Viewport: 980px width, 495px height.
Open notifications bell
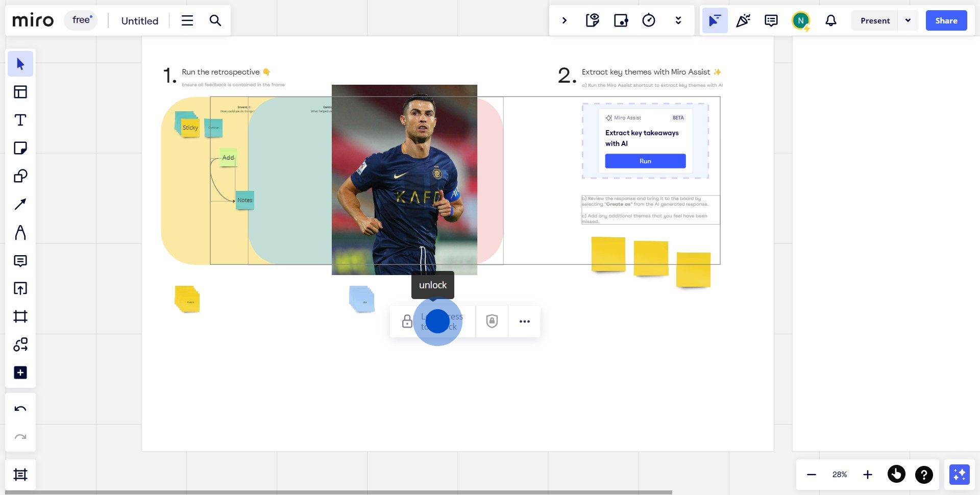tap(831, 20)
